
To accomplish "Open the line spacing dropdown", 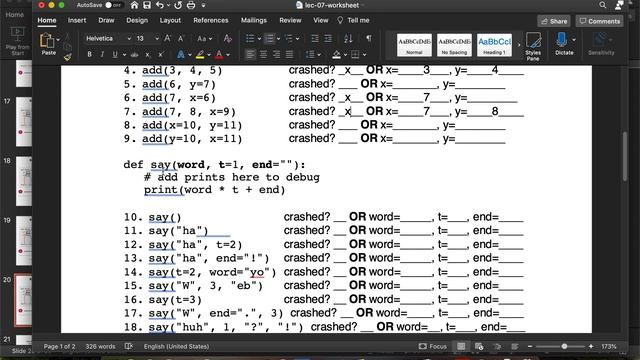I will [313, 54].
